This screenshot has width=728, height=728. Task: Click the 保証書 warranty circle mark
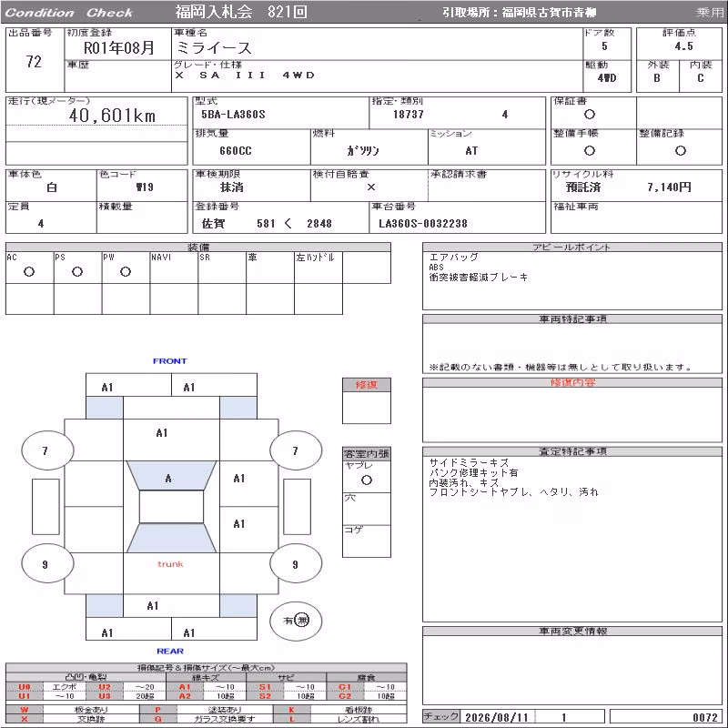click(x=590, y=115)
